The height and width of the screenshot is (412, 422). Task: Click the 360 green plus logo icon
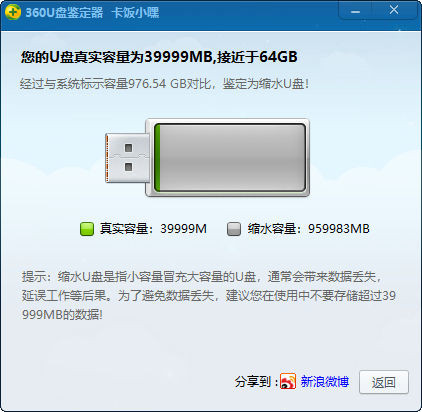[13, 12]
